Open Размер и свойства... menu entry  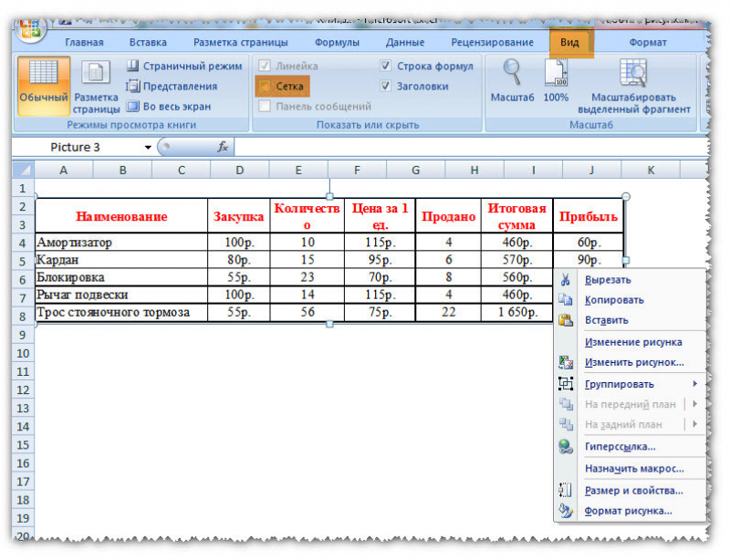[633, 490]
